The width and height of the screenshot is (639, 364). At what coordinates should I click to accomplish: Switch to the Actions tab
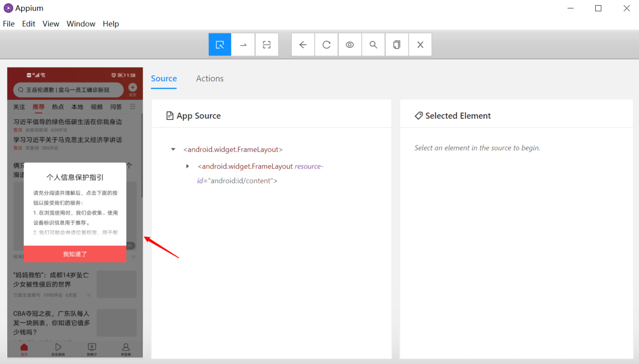[x=209, y=78]
